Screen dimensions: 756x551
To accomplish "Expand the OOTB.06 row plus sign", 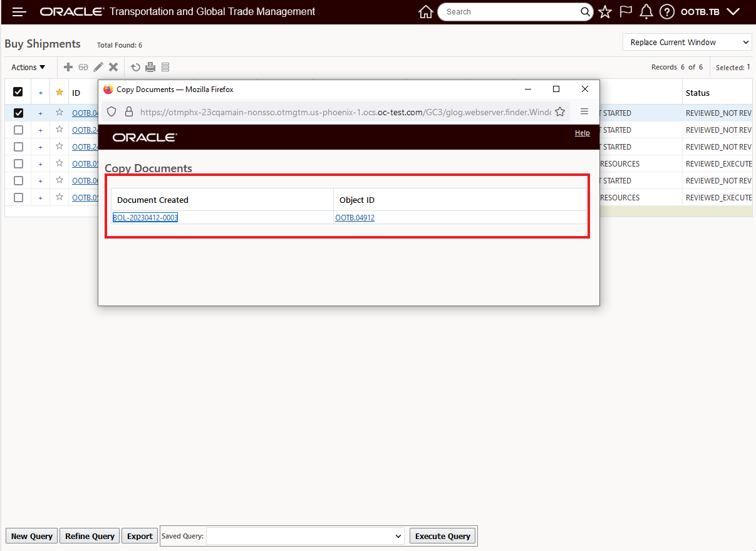I will pyautogui.click(x=41, y=181).
